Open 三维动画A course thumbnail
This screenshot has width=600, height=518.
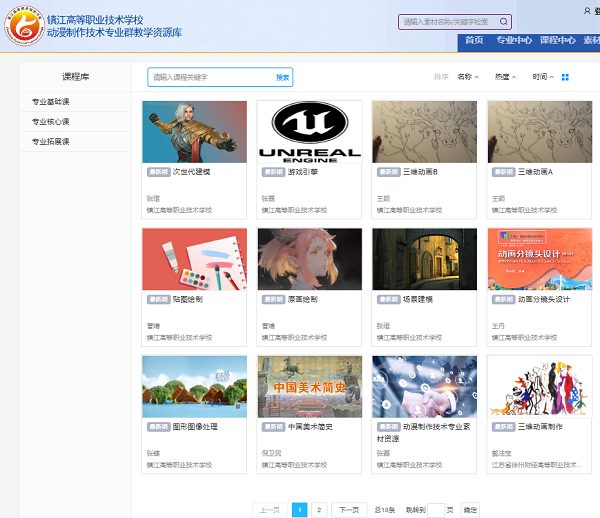[x=540, y=132]
